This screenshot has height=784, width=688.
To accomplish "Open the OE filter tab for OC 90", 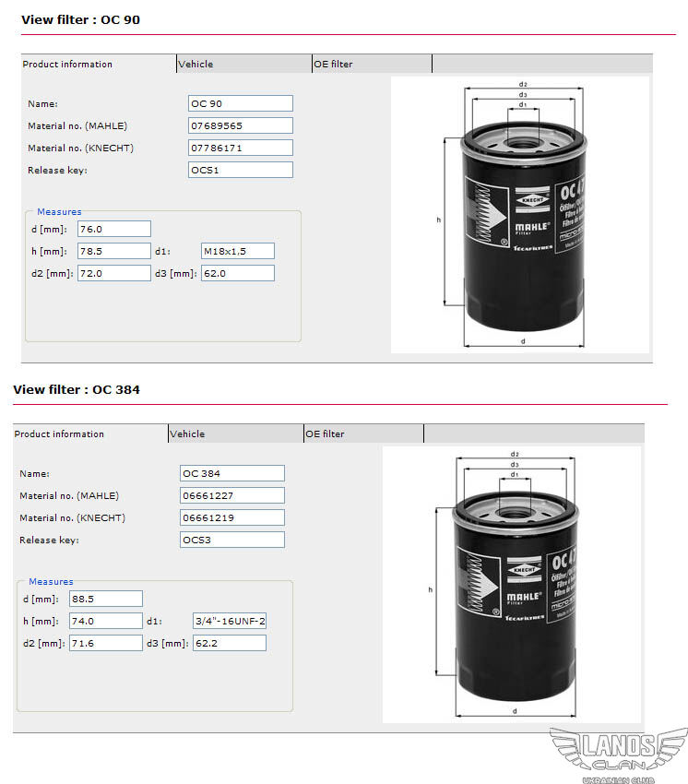I will click(371, 65).
